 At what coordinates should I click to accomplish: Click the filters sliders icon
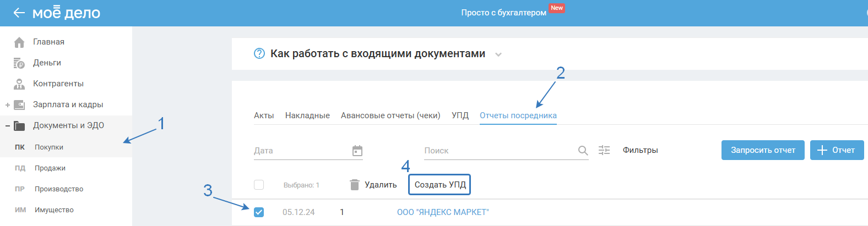[604, 150]
